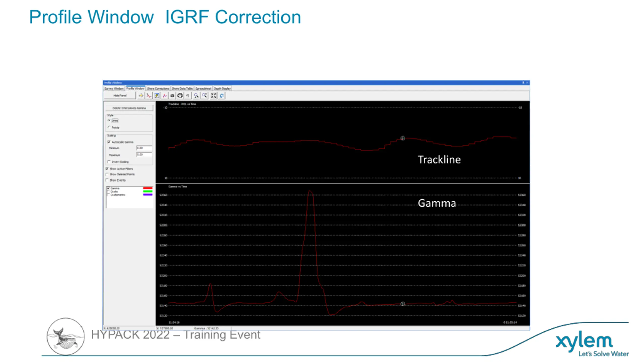
Task: Click the zoom out magnifier icon
Action: coord(205,96)
